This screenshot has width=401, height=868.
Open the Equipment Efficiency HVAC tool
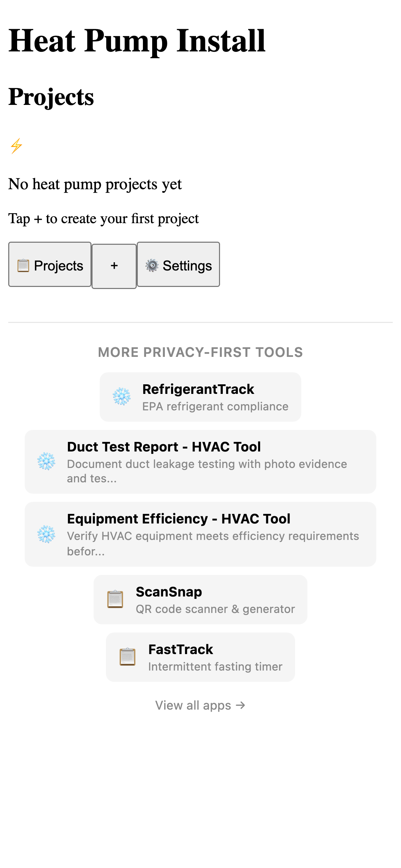[200, 534]
